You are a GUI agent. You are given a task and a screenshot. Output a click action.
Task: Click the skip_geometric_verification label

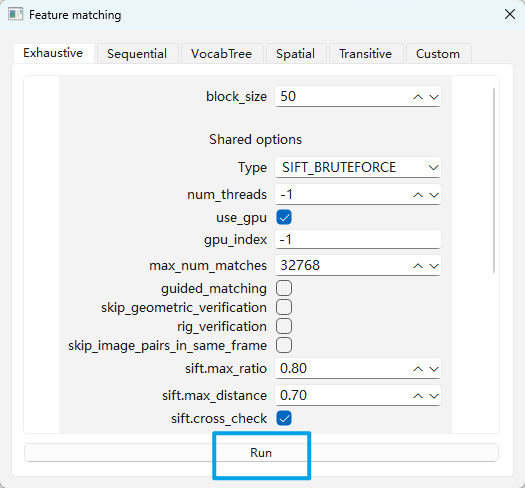tap(184, 307)
